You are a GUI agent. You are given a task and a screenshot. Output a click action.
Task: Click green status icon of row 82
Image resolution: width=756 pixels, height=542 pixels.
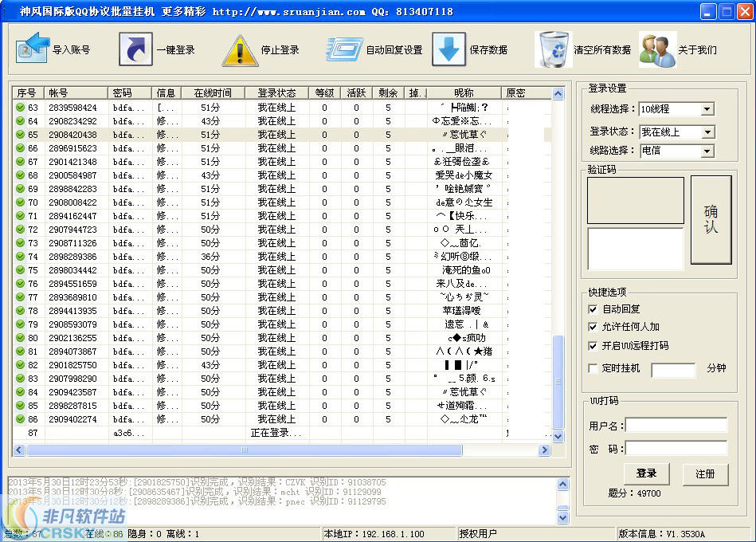pos(20,364)
